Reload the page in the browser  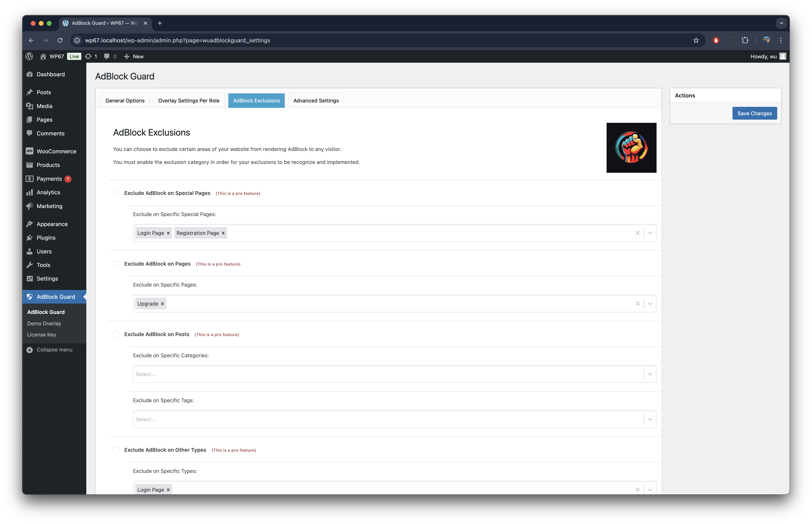point(60,41)
